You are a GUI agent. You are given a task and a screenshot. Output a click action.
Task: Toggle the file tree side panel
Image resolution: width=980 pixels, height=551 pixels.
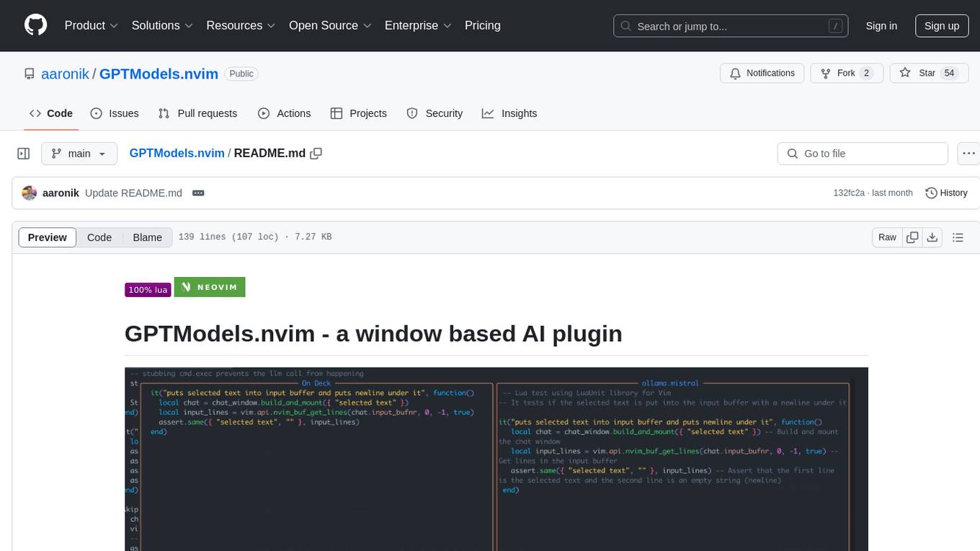[24, 154]
